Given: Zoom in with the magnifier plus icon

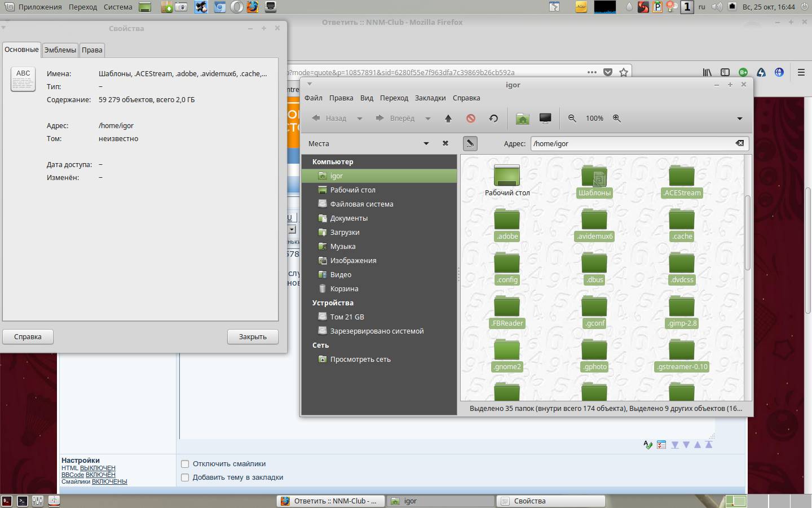Looking at the screenshot, I should point(617,119).
